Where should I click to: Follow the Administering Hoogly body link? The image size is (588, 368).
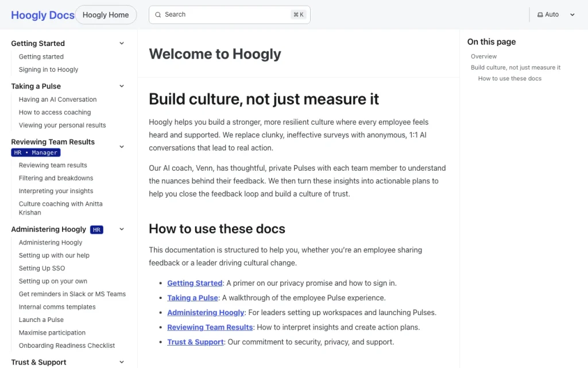[206, 312]
